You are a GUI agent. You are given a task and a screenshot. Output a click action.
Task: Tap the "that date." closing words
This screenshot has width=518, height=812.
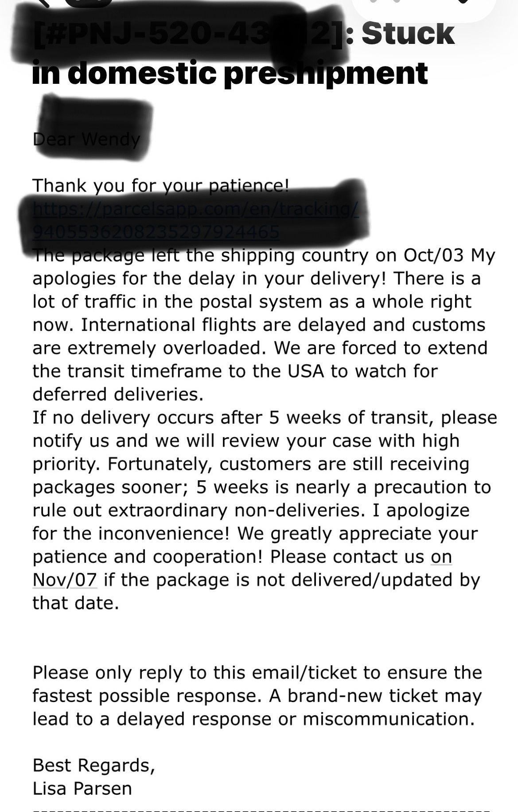76,603
